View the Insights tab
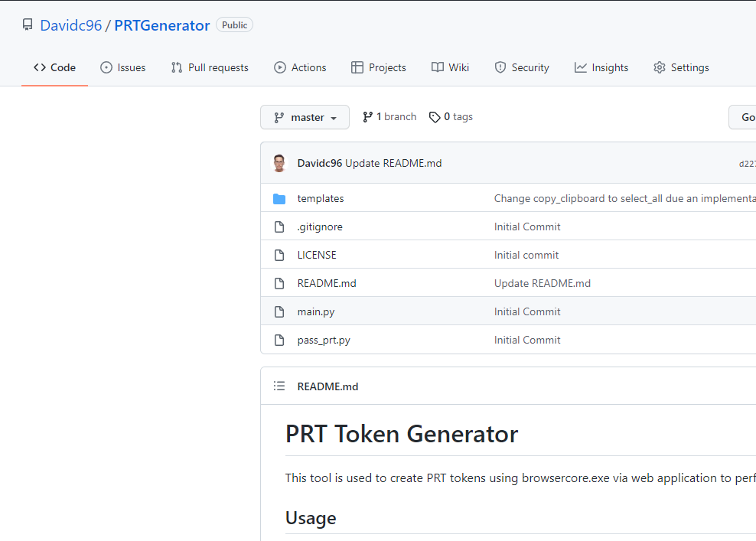Screen dimensions: 756x541 [x=601, y=67]
